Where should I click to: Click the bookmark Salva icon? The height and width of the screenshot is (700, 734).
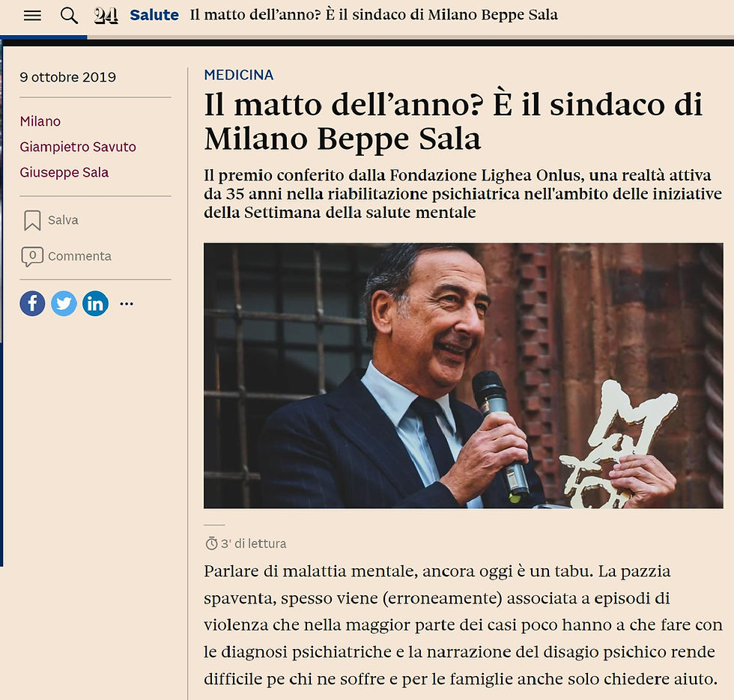pyautogui.click(x=32, y=220)
